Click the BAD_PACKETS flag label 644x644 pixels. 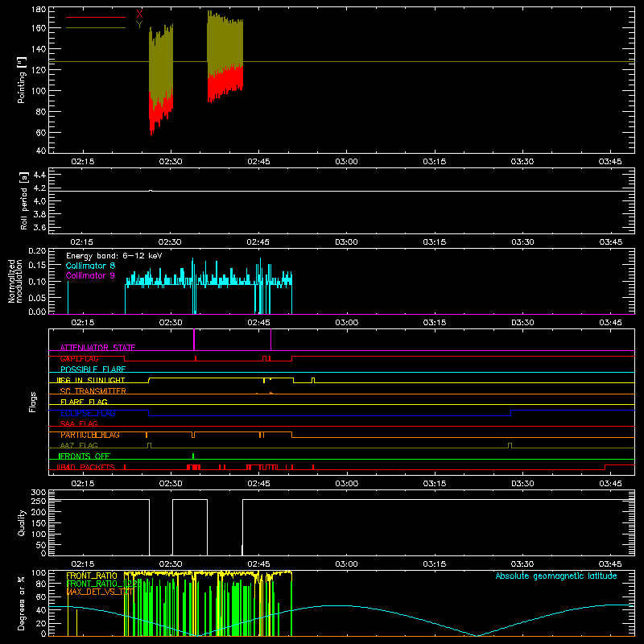(x=86, y=467)
